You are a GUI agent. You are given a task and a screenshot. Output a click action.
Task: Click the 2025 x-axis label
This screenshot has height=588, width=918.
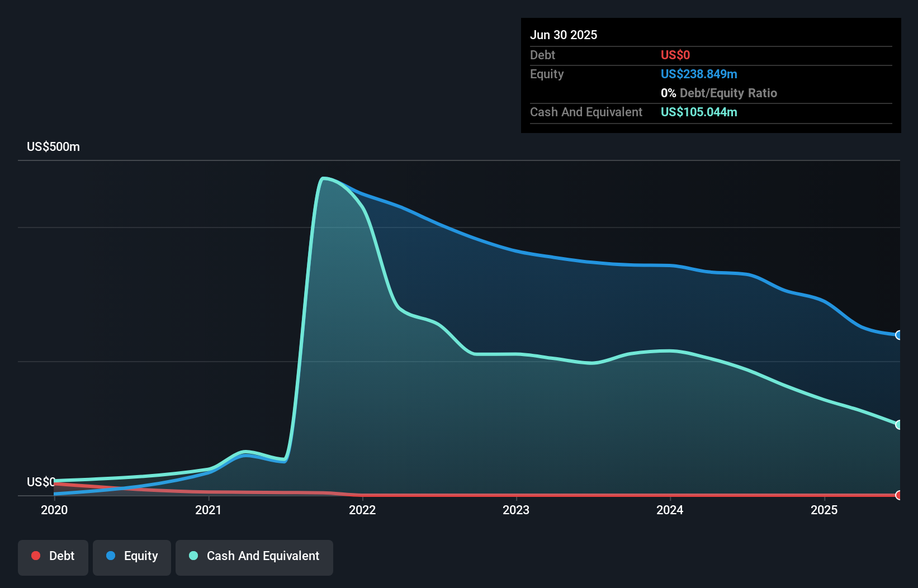click(824, 510)
